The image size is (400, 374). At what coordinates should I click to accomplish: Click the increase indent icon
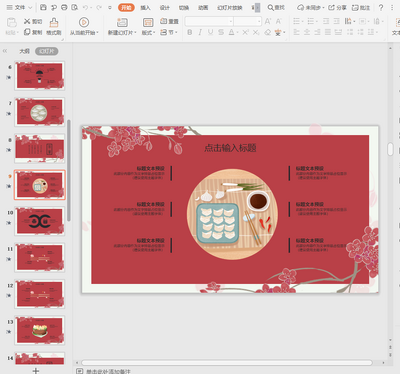coord(337,21)
